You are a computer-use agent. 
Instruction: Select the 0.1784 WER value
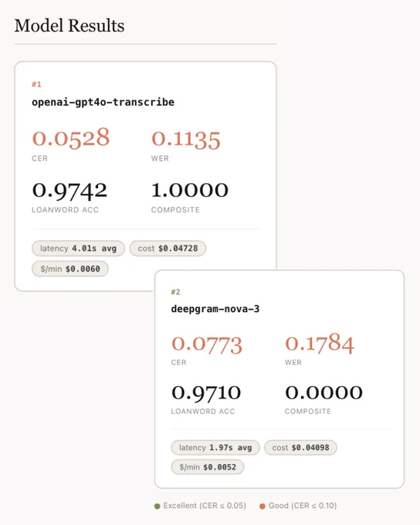tap(320, 344)
